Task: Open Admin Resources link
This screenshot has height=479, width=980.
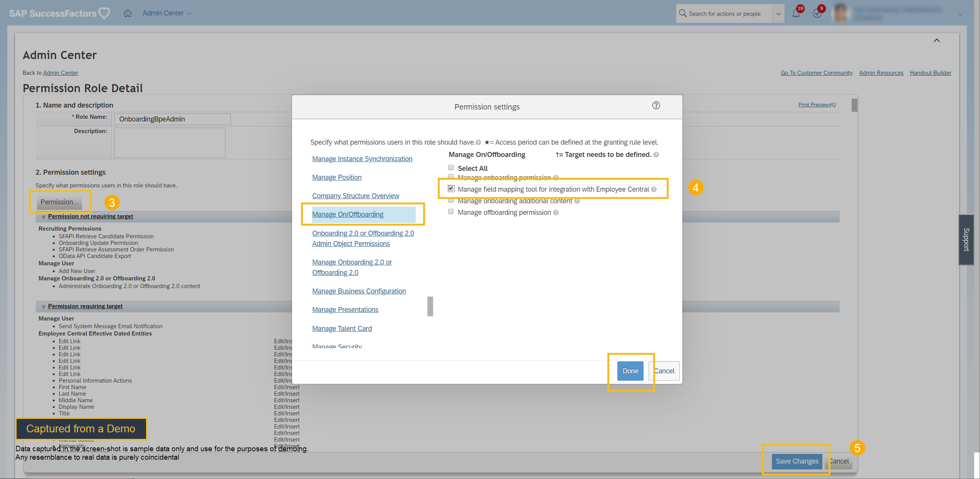Action: (881, 73)
